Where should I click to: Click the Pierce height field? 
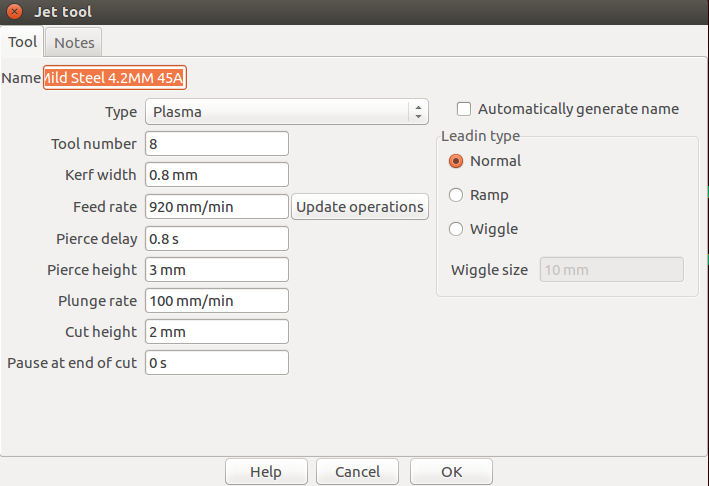(217, 270)
